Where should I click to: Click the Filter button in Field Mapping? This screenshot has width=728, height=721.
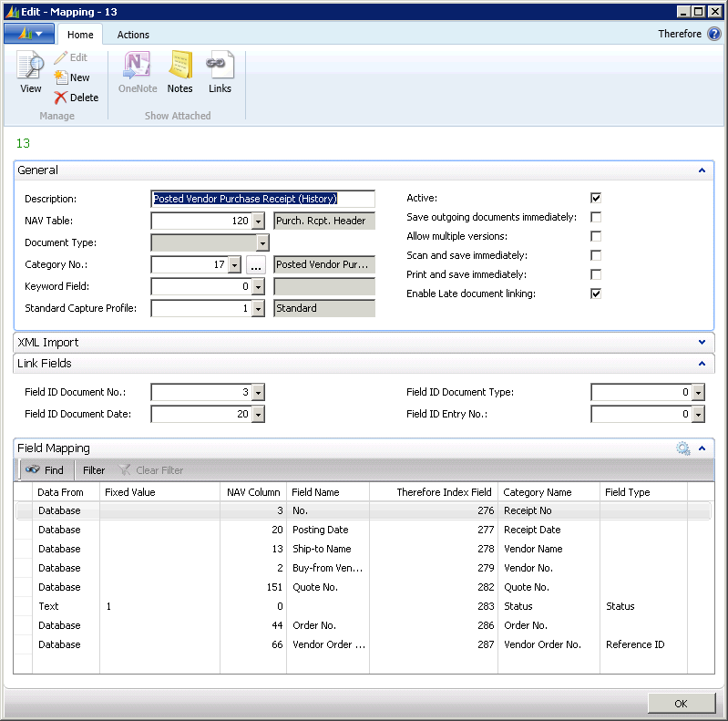[x=94, y=470]
